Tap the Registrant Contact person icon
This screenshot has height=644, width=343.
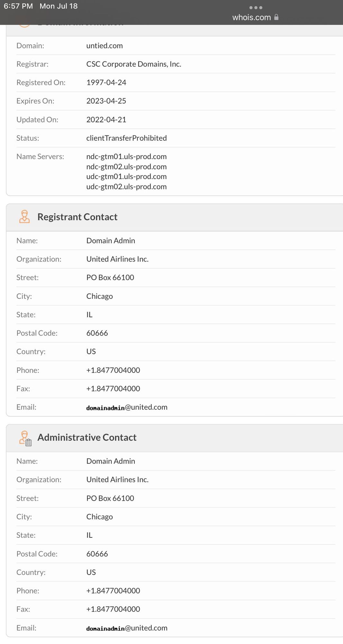(24, 217)
